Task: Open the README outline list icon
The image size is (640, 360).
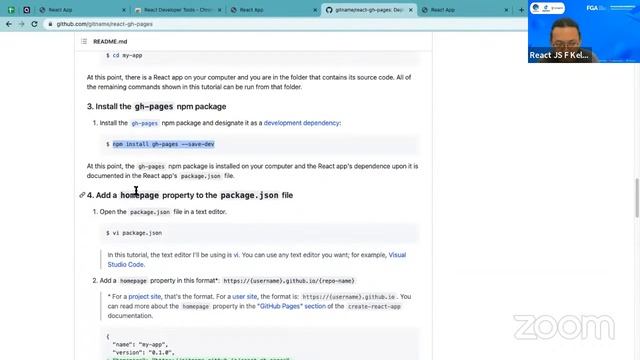Action: [84, 41]
